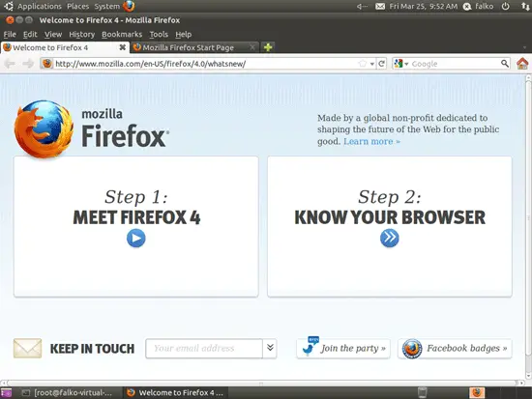This screenshot has height=399, width=532.
Task: Follow the Learn more link
Action: coord(371,141)
